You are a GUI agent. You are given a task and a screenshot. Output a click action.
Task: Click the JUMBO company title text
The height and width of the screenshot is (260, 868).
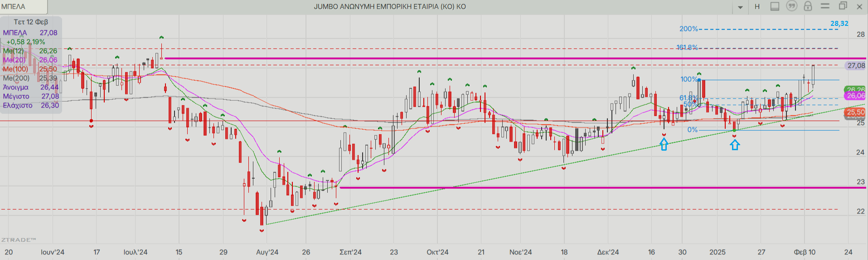point(389,7)
